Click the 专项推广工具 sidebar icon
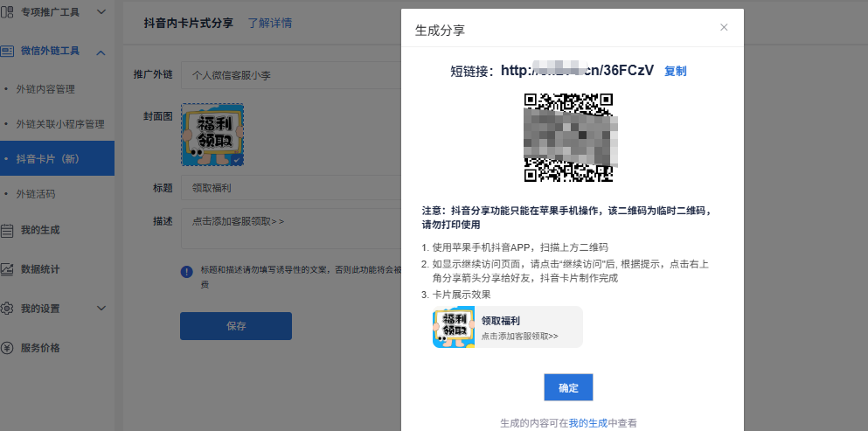 pyautogui.click(x=7, y=12)
